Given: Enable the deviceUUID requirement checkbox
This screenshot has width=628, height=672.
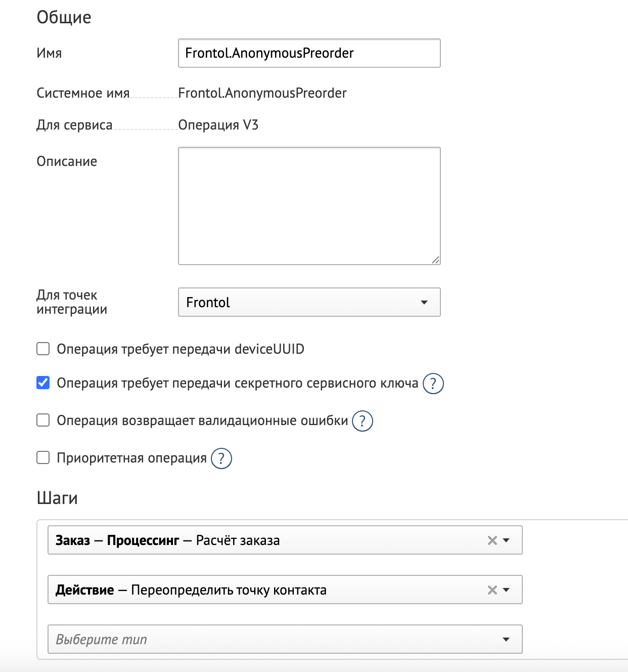Looking at the screenshot, I should point(43,349).
